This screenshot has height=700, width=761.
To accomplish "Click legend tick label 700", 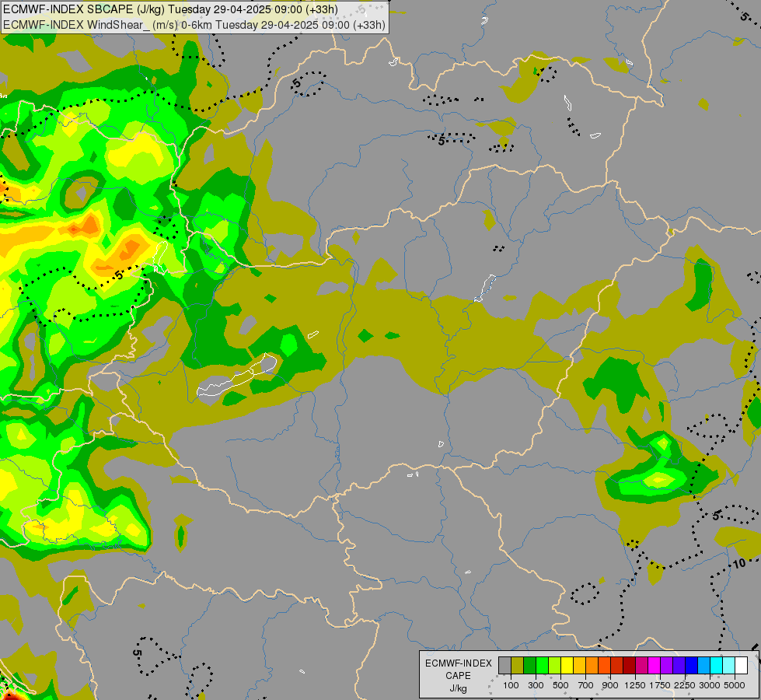I will pos(586,685).
